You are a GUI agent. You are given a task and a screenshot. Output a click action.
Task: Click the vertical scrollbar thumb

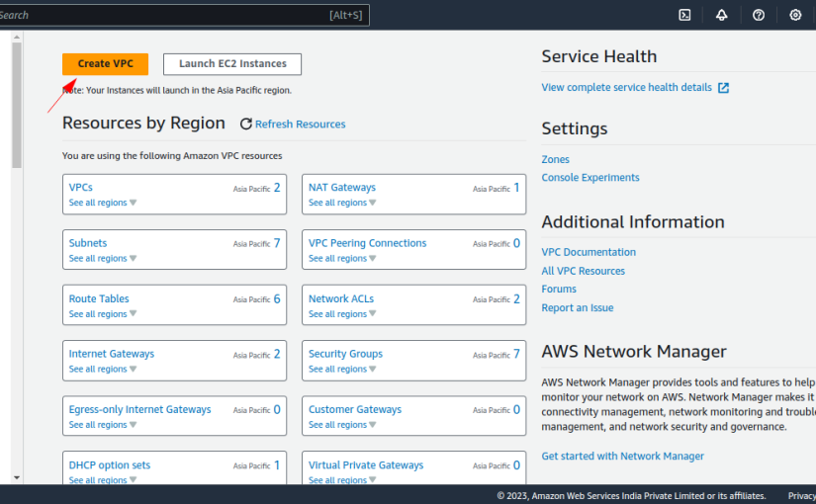(17, 105)
